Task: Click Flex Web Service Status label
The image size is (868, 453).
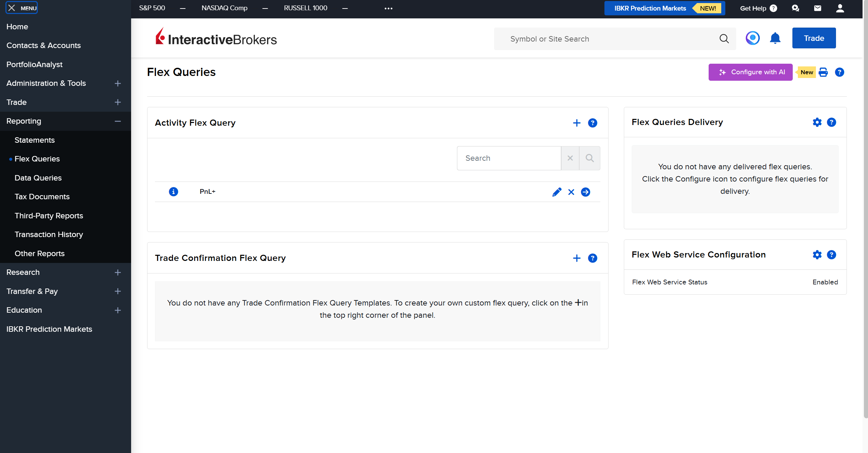Action: pyautogui.click(x=669, y=282)
